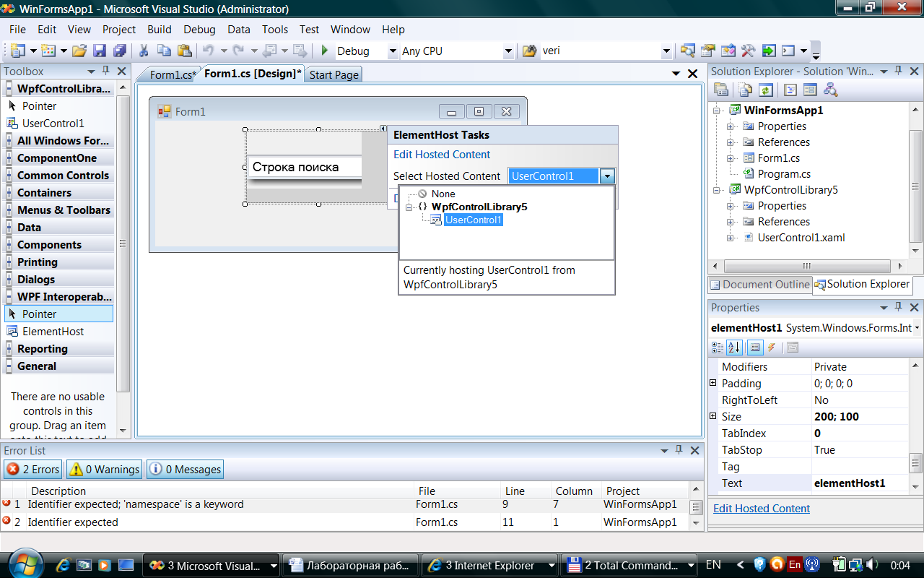Open the Tools menu
This screenshot has width=924, height=578.
tap(275, 30)
